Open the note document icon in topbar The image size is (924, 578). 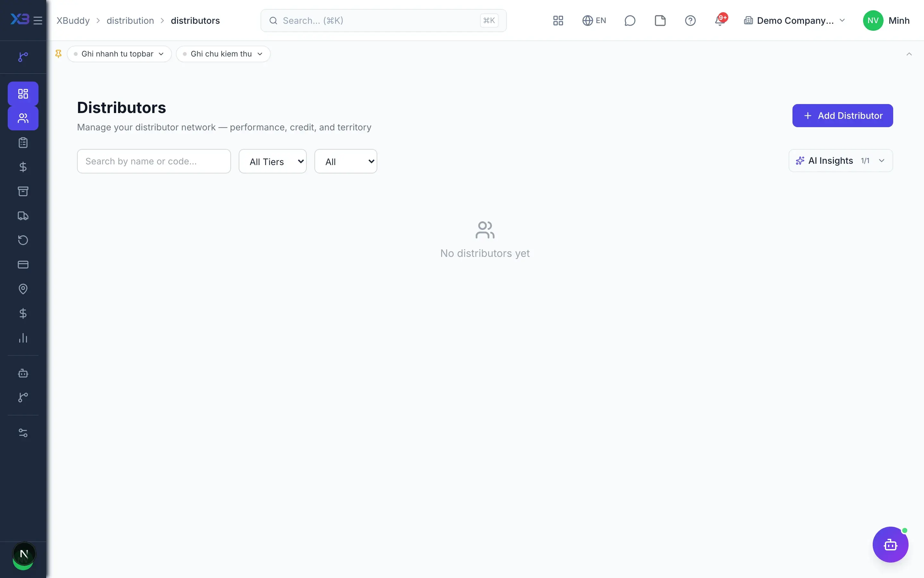[x=660, y=20]
